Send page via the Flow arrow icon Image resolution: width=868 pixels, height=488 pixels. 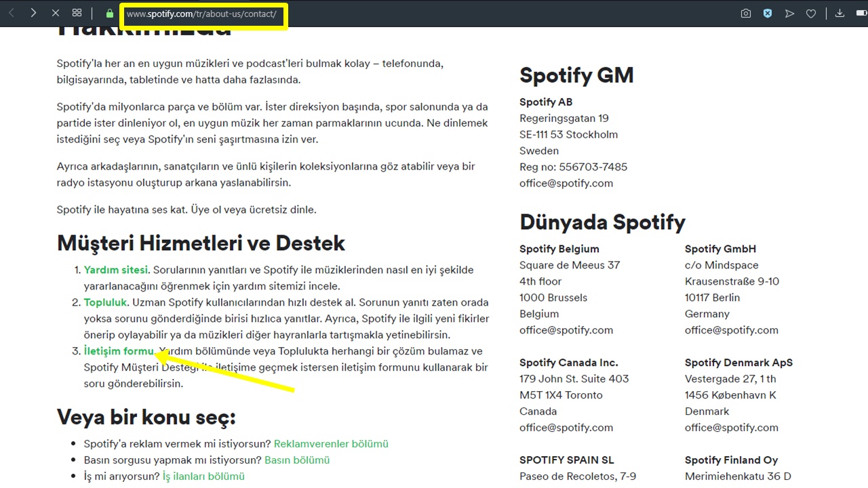(789, 13)
